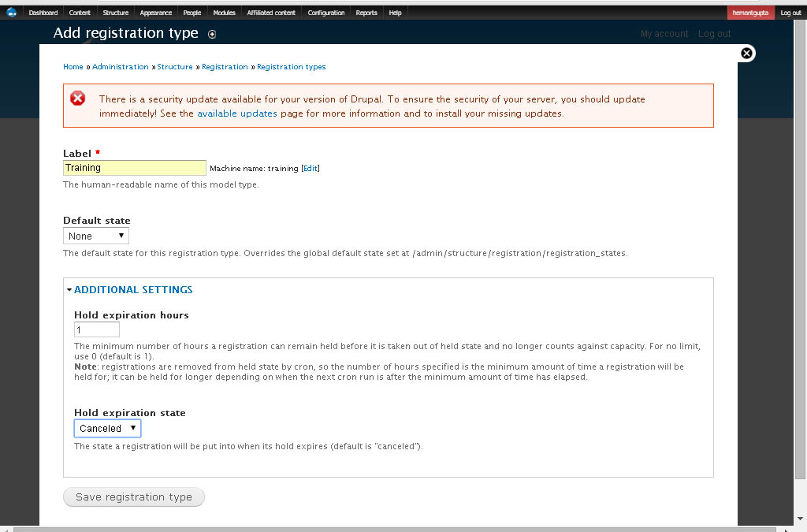Edit the machine name link
This screenshot has height=532, width=807.
point(311,168)
